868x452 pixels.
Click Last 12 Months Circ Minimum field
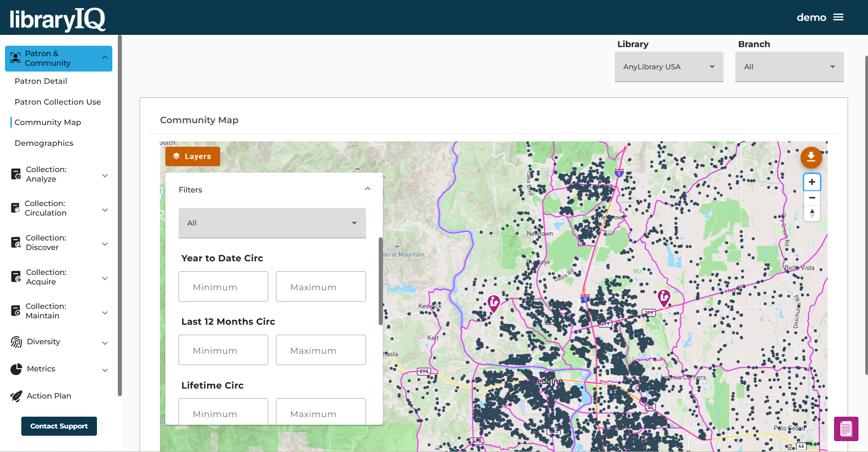pyautogui.click(x=223, y=350)
